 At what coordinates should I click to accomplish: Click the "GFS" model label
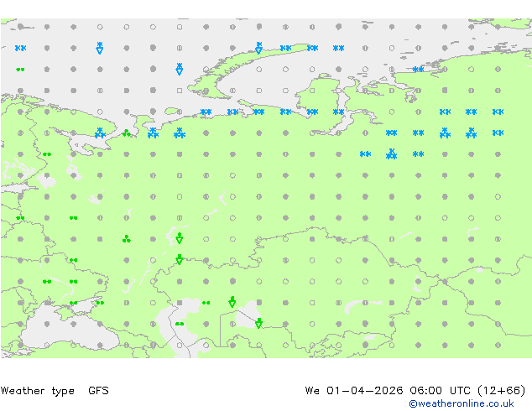tap(98, 391)
